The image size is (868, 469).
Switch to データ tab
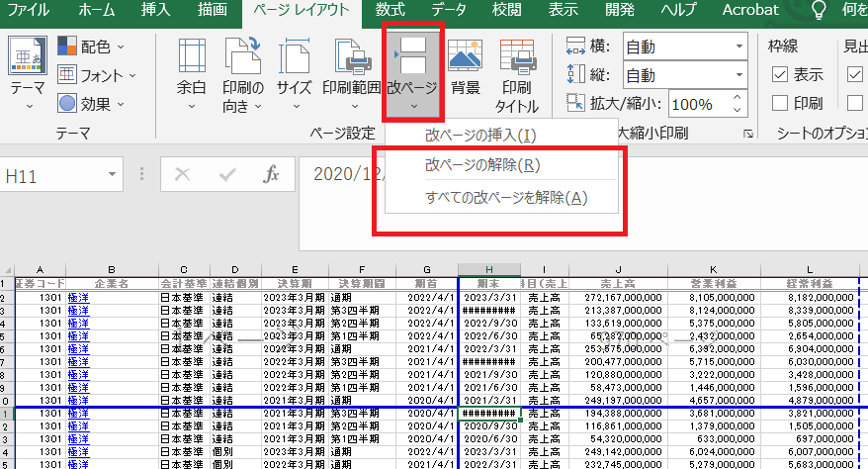tap(449, 10)
